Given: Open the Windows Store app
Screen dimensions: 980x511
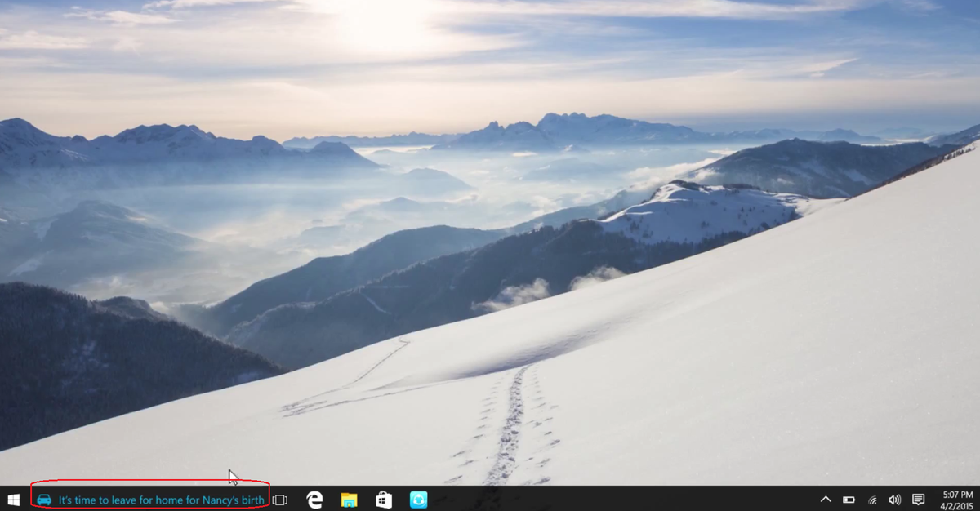Looking at the screenshot, I should 382,497.
